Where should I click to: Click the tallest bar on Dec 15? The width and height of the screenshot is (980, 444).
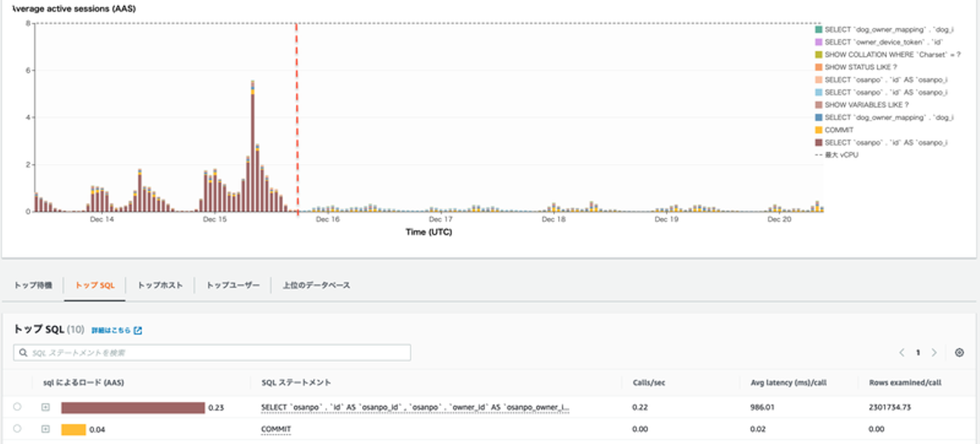[x=252, y=146]
